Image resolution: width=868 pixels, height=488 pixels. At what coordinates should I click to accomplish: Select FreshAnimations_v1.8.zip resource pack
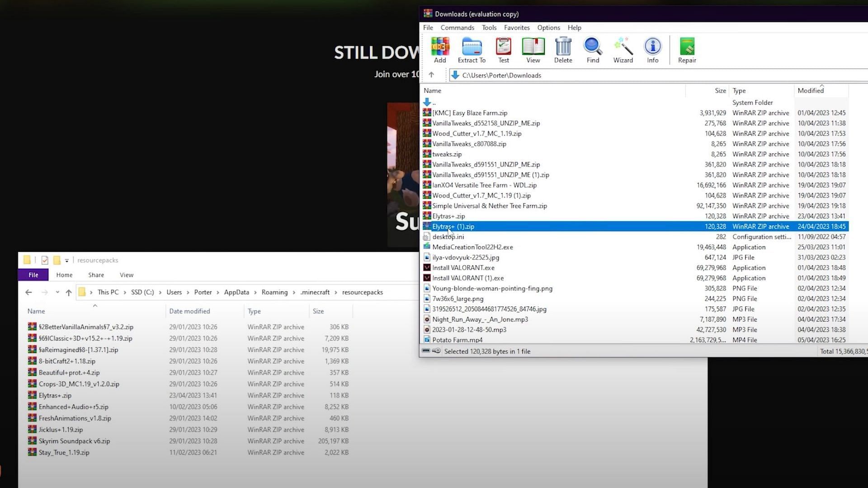[75, 418]
